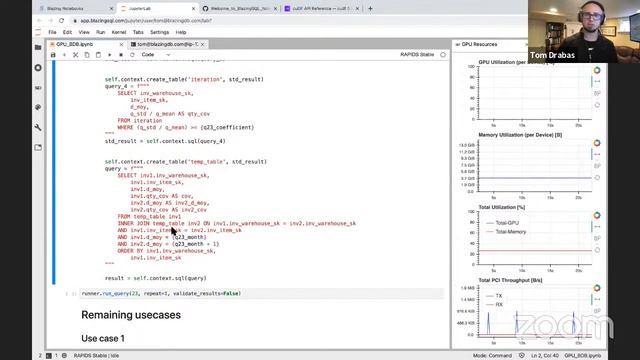The width and height of the screenshot is (640, 360).
Task: Paste cell from clipboard toolbar icon
Action: coord(98,55)
